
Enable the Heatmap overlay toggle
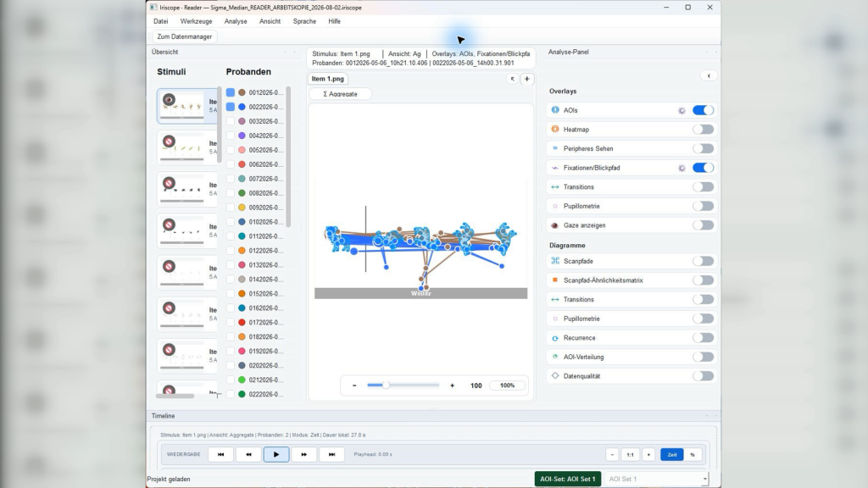703,130
